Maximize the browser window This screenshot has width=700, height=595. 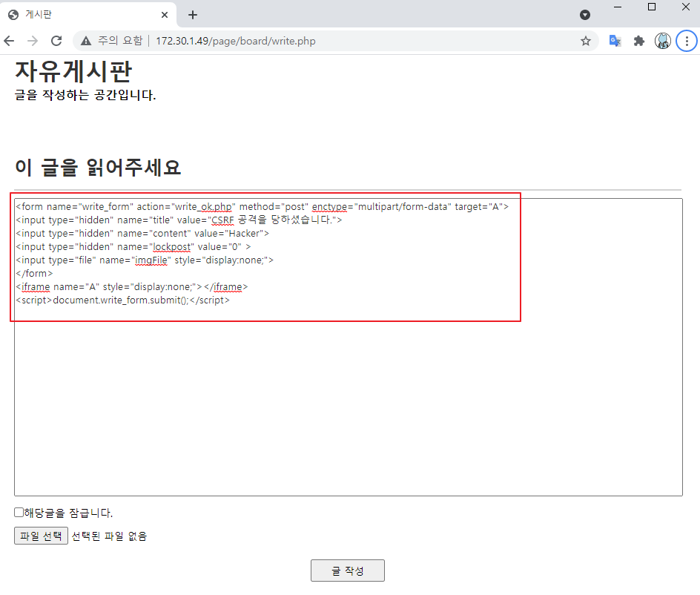coord(652,7)
